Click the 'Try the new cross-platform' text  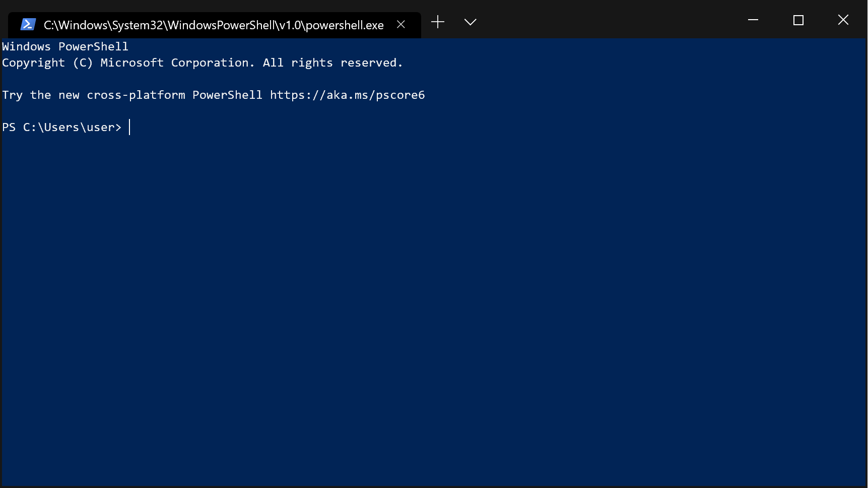click(94, 95)
